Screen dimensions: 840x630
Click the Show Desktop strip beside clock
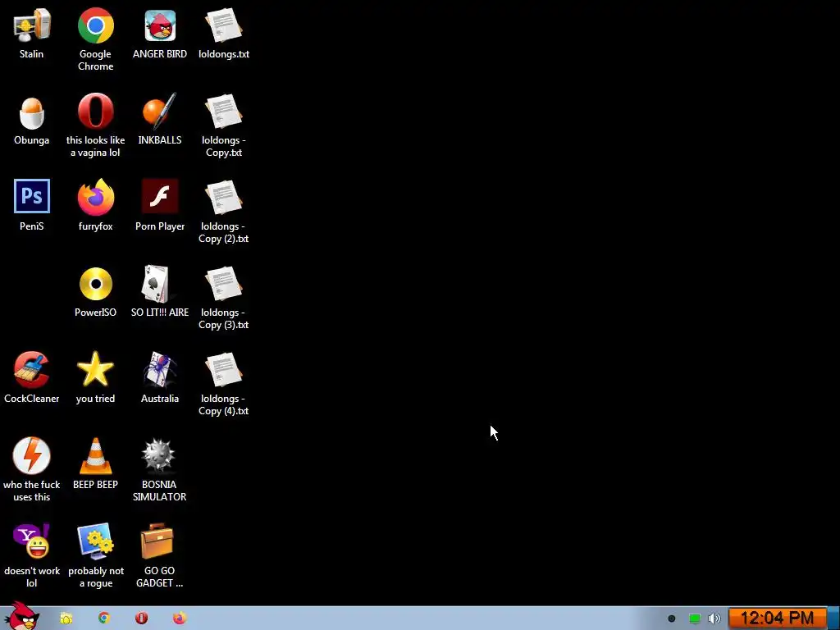coord(833,619)
